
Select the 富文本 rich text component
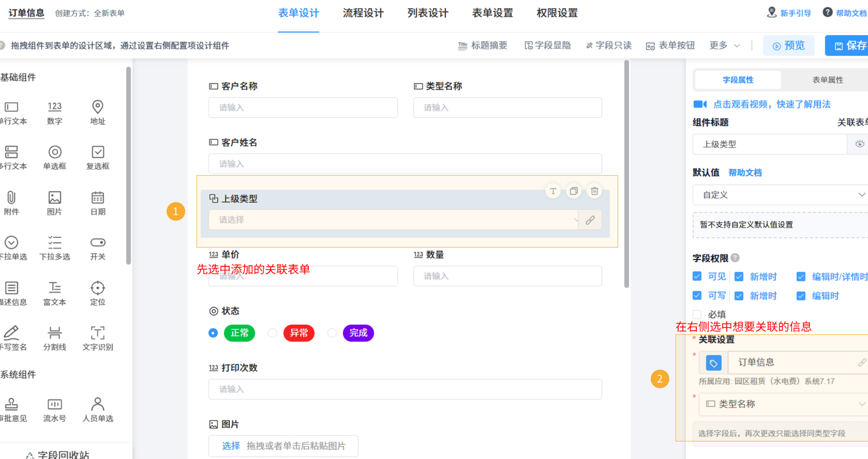click(x=54, y=294)
